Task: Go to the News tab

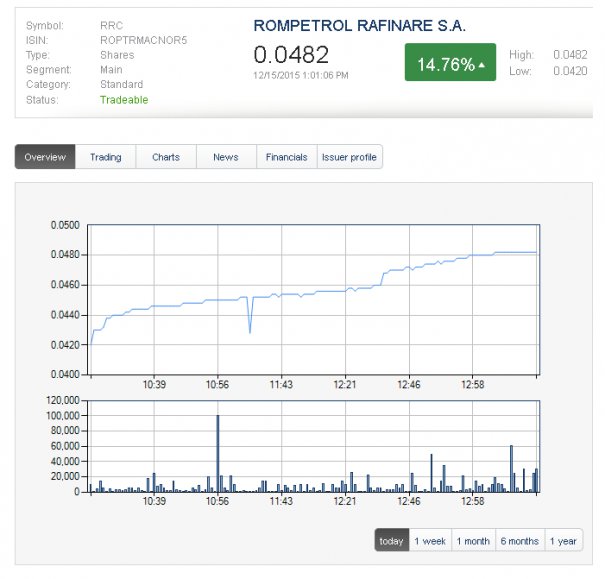Action: tap(226, 157)
